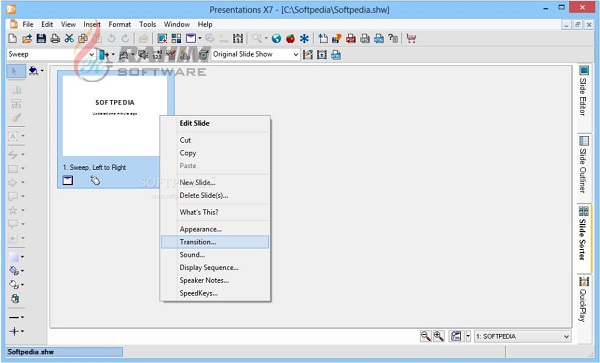Open the View menu
Viewport: 600px width, 363px height.
pyautogui.click(x=68, y=24)
